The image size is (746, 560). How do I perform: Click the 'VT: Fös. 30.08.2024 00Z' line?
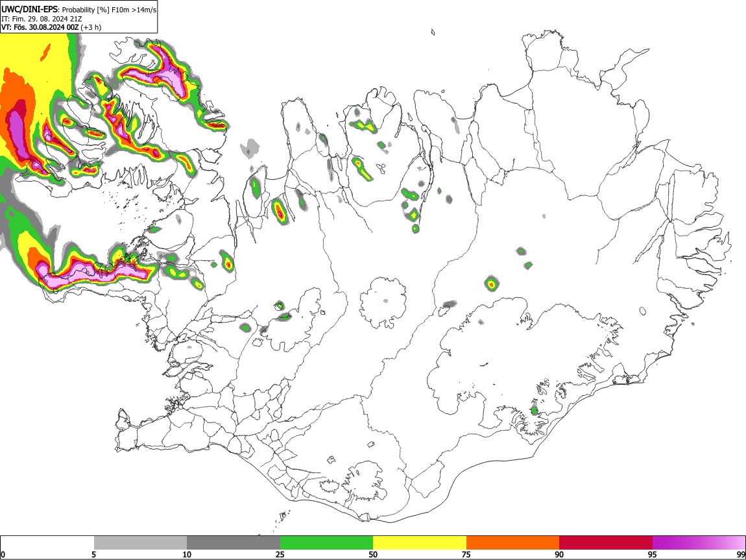(x=40, y=28)
